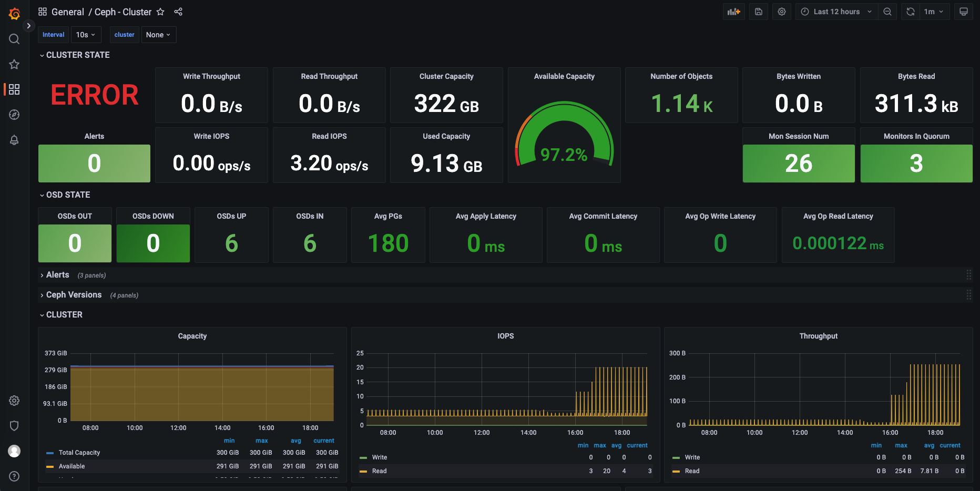Sort Capacity legend by min column

tap(229, 441)
